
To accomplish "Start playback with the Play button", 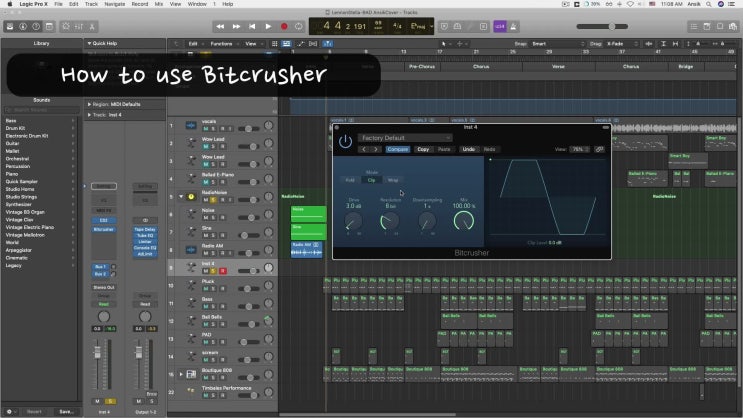I will click(268, 27).
